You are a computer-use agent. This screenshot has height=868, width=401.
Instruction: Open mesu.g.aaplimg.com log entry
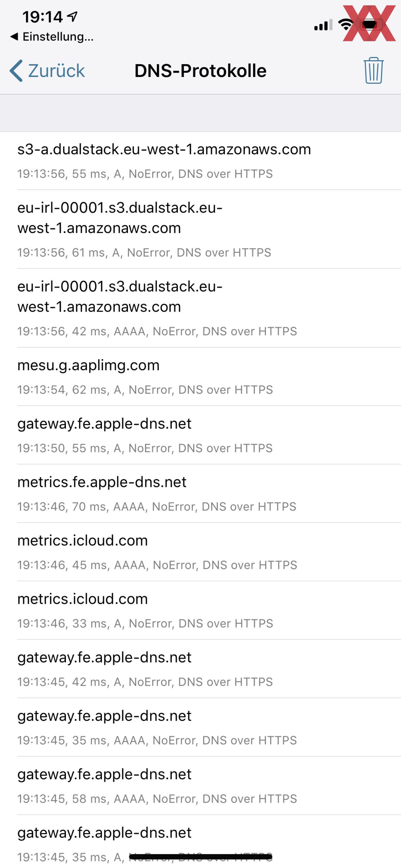click(x=200, y=376)
